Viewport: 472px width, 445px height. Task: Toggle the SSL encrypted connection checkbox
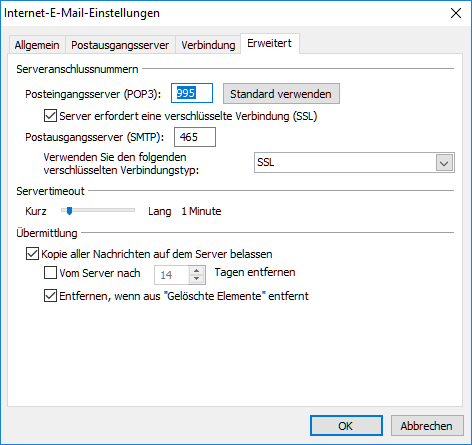pos(50,116)
